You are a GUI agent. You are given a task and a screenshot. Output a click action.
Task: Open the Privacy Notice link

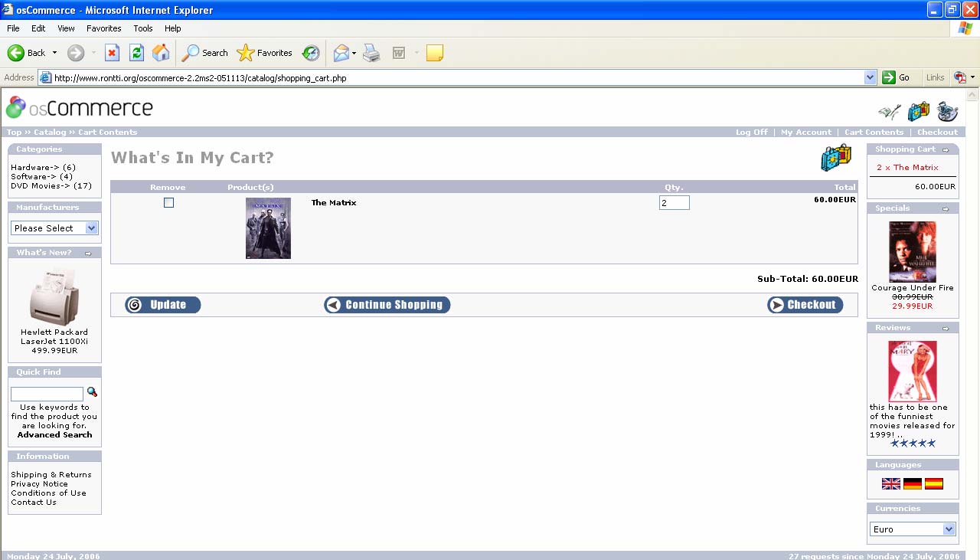[39, 484]
